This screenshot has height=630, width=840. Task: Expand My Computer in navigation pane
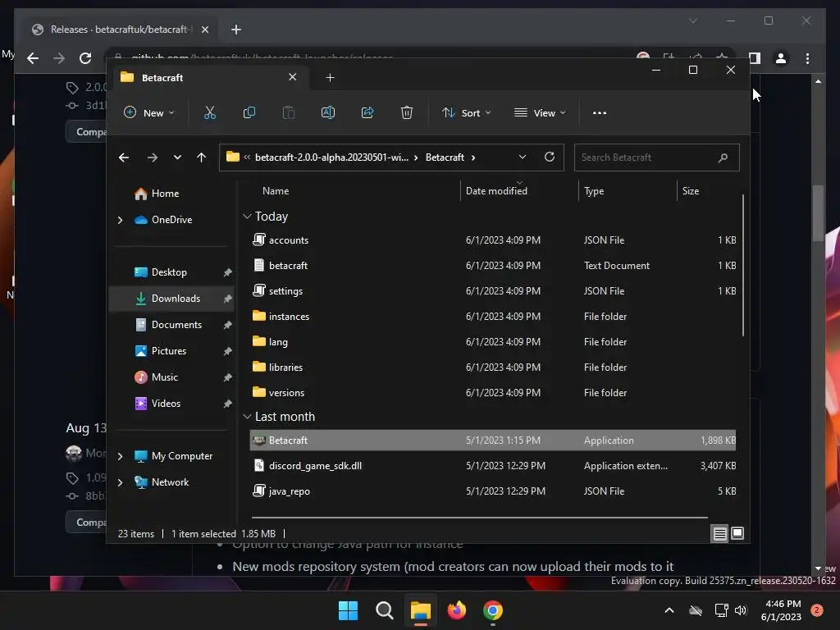click(x=120, y=456)
